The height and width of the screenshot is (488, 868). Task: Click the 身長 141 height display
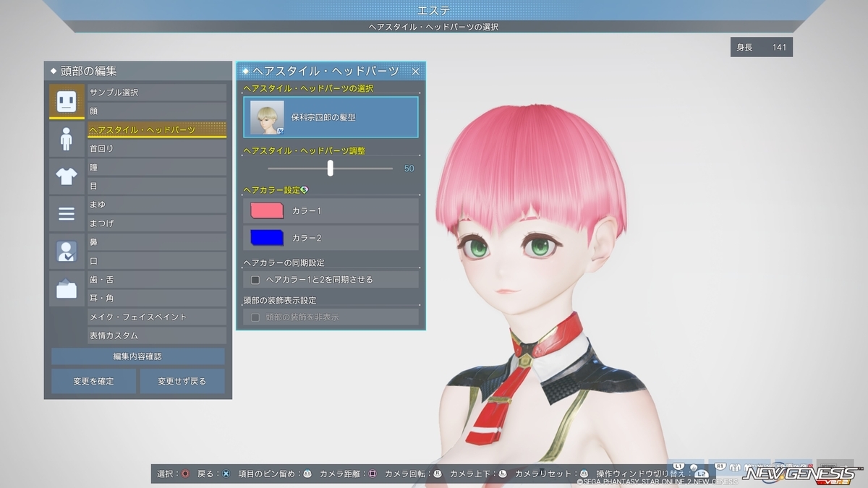click(x=762, y=47)
